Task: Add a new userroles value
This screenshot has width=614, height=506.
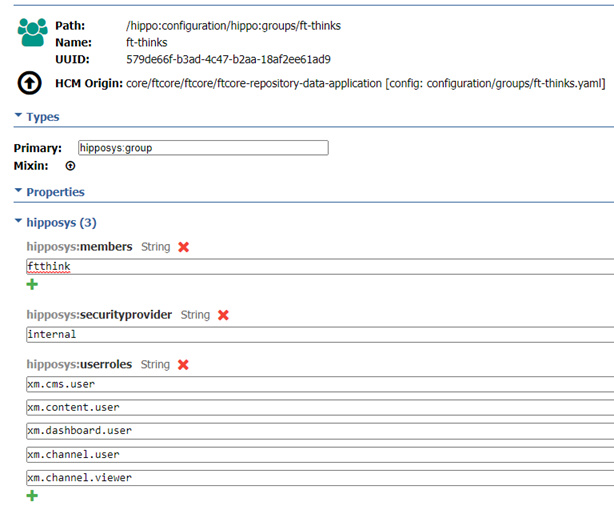Action: point(32,496)
